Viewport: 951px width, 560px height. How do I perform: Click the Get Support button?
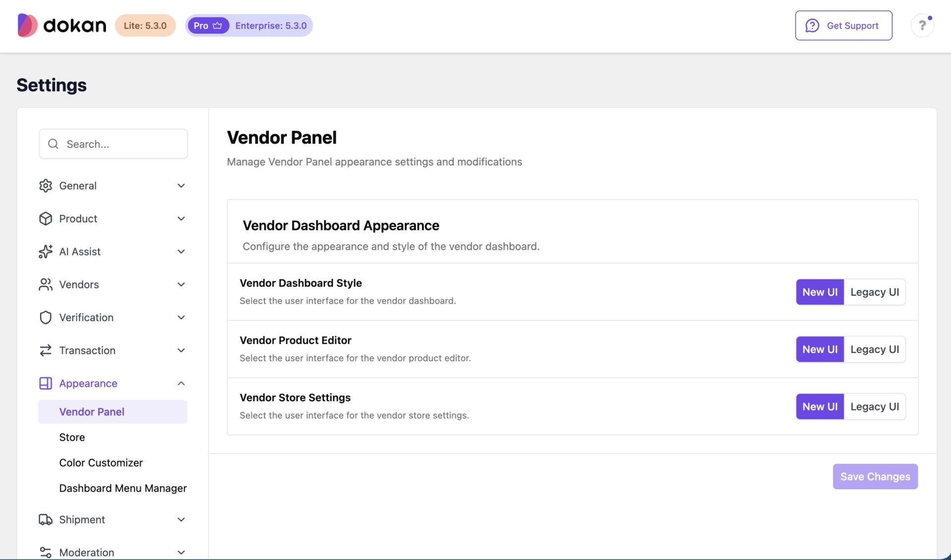click(844, 25)
